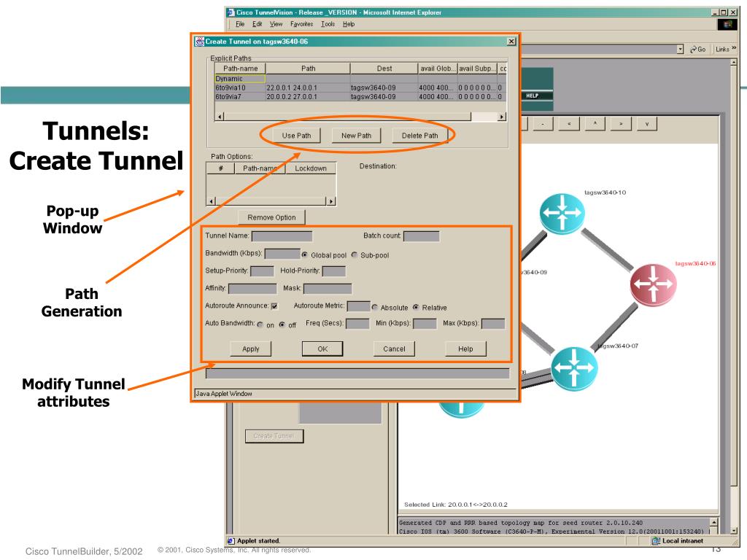Click the tagsw3640-07 router icon
This screenshot has height=560, width=747.
point(574,369)
